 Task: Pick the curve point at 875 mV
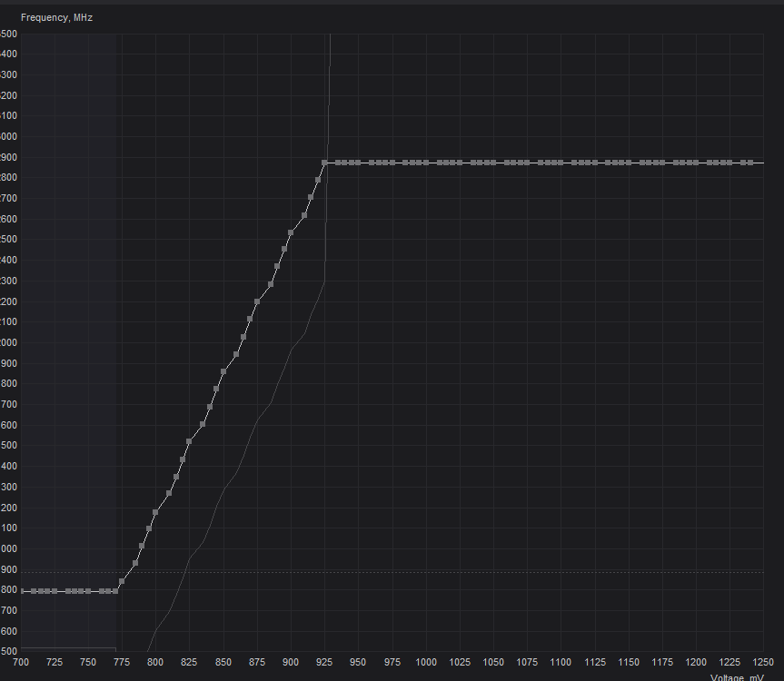(x=257, y=301)
